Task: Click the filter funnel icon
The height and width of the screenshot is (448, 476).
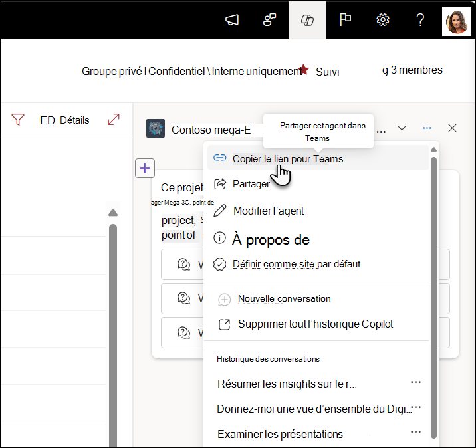Action: click(x=18, y=120)
